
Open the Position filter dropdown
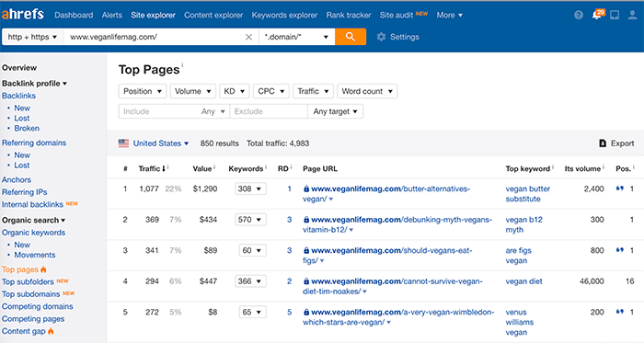(x=143, y=91)
